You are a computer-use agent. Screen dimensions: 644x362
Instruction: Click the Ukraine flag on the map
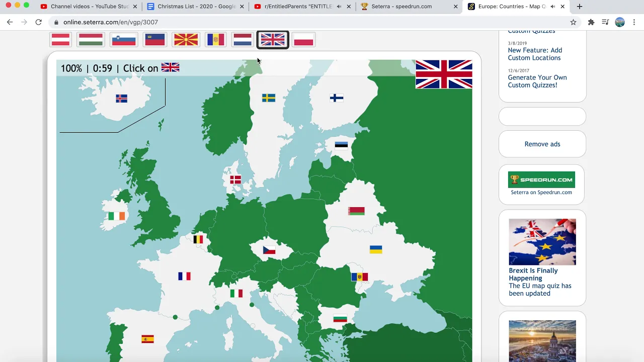376,249
